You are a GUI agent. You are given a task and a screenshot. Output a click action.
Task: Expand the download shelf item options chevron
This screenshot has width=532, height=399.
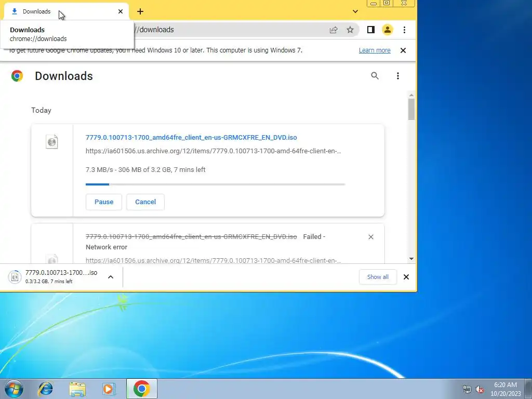(111, 277)
